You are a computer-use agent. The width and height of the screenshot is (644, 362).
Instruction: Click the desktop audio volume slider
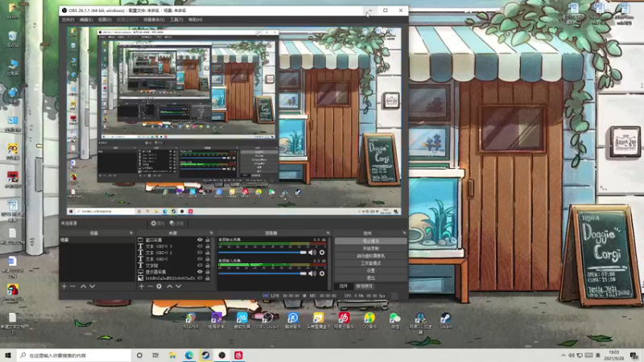[262, 253]
